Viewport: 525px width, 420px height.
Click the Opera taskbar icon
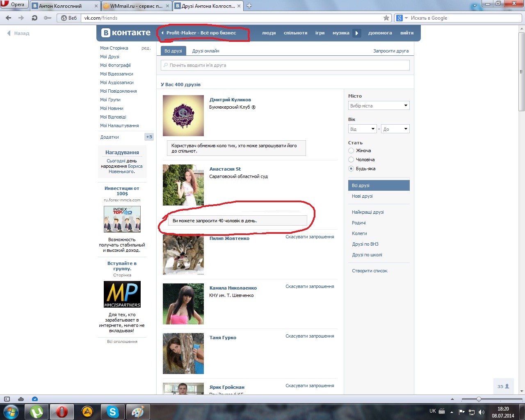pyautogui.click(x=62, y=412)
